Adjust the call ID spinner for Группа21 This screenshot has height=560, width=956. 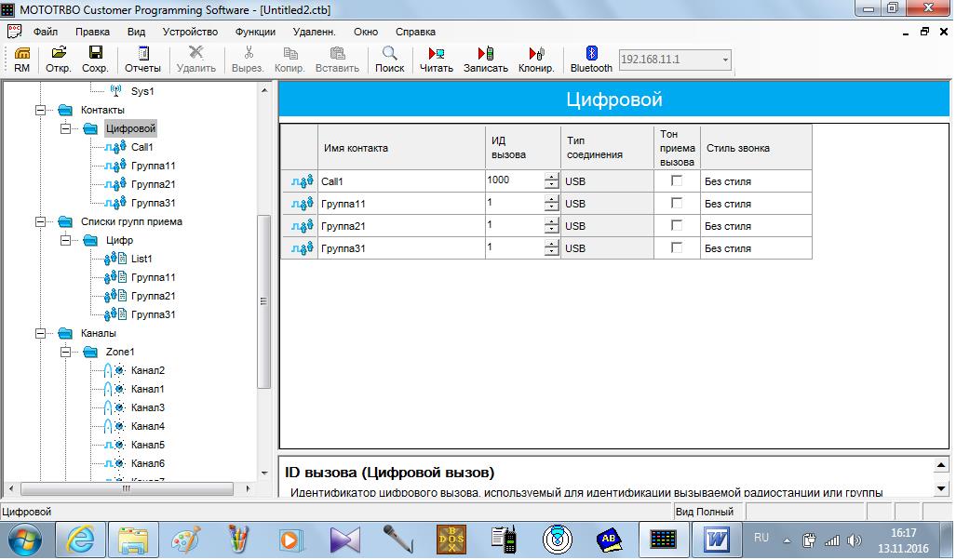[552, 225]
